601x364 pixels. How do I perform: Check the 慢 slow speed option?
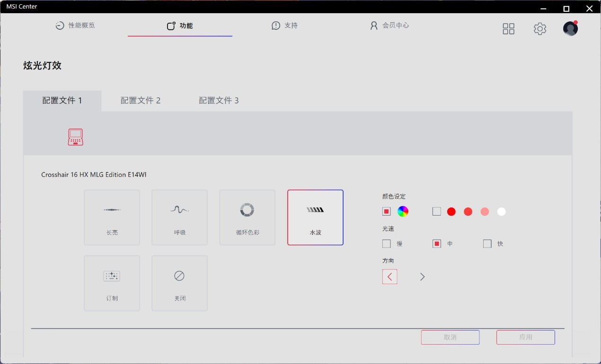coord(387,244)
